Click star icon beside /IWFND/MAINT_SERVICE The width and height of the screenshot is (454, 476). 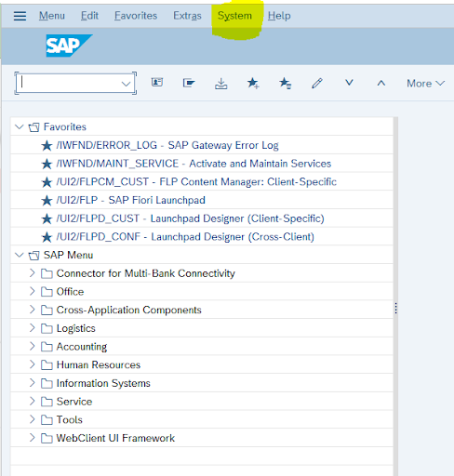click(x=47, y=164)
